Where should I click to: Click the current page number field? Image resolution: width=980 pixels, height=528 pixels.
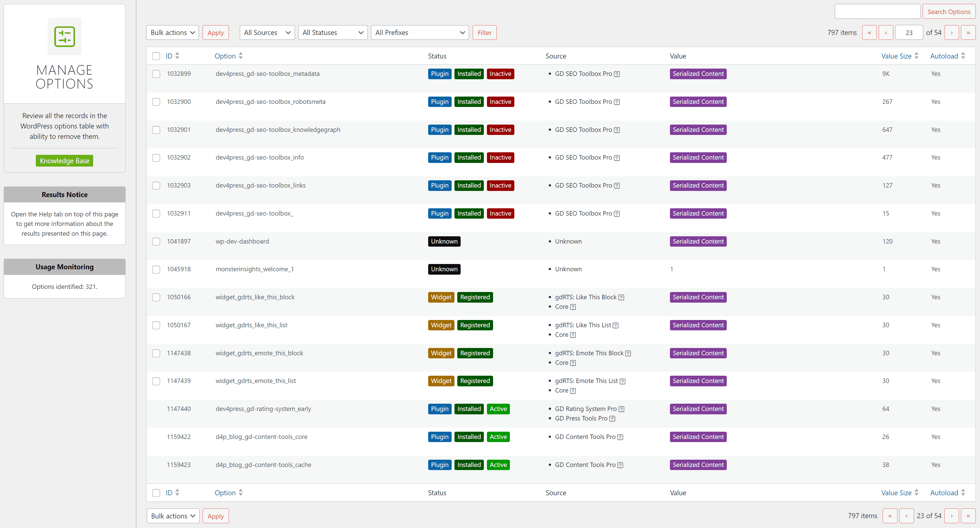pyautogui.click(x=909, y=33)
